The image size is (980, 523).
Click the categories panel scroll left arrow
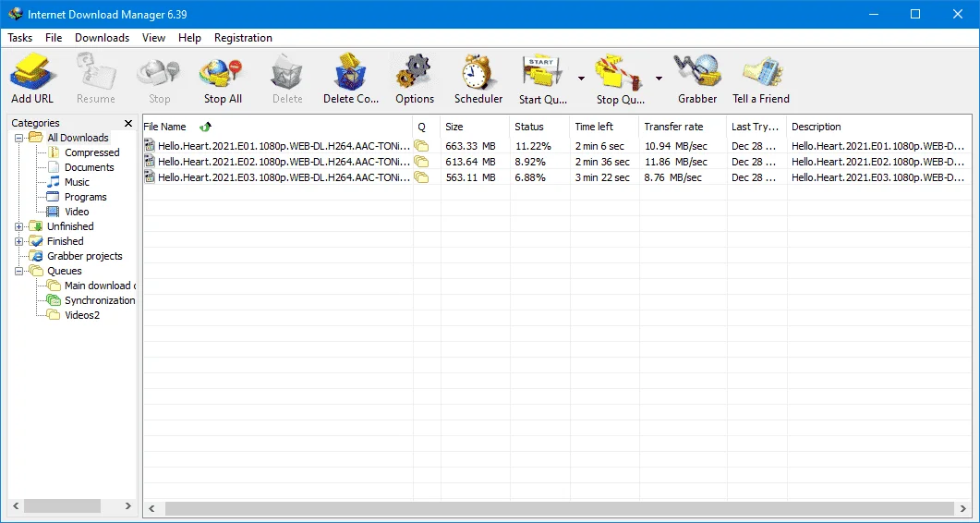(x=17, y=505)
